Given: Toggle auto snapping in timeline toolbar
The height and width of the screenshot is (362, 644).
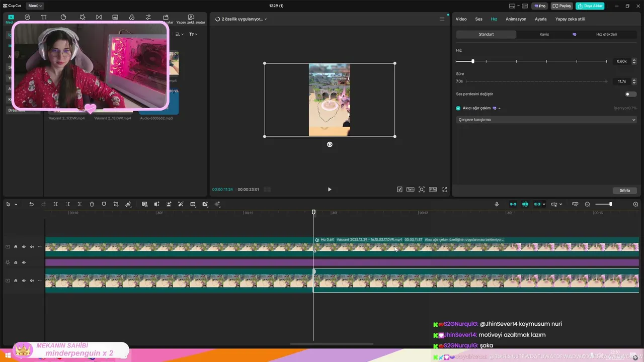Looking at the screenshot, I should (525, 204).
